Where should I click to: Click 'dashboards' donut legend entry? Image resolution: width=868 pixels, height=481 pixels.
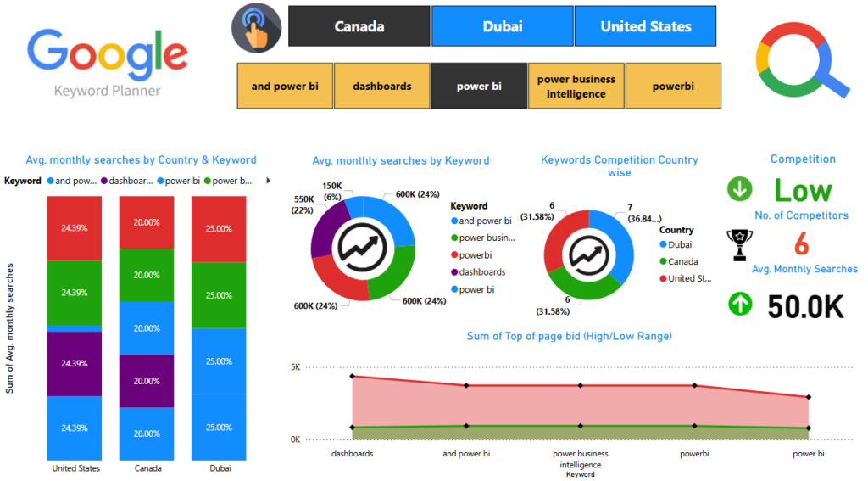tap(478, 272)
